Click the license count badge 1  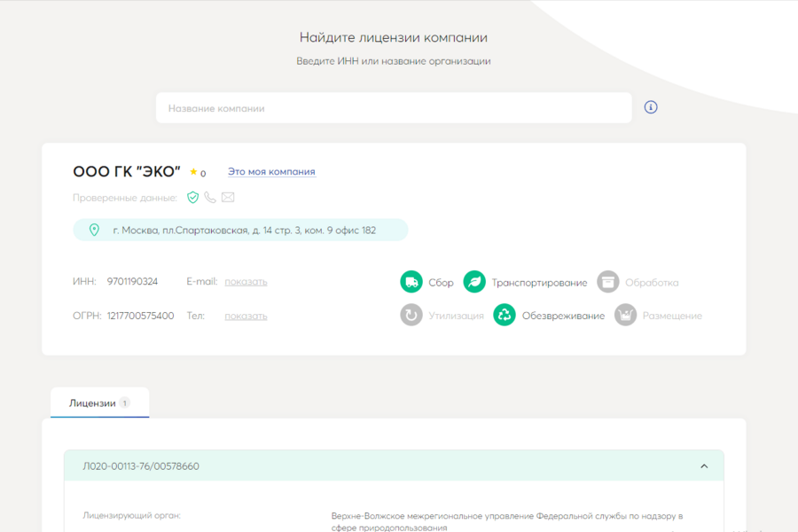point(125,403)
